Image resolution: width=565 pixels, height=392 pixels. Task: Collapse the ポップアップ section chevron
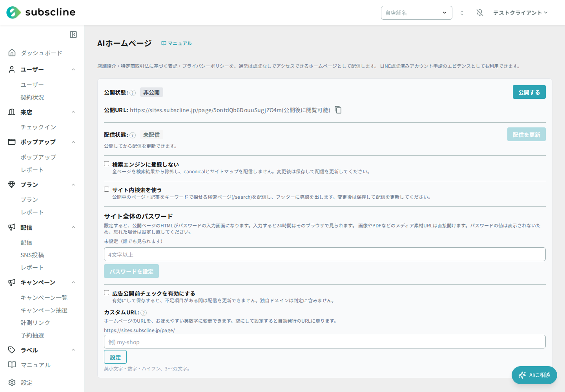coord(73,142)
